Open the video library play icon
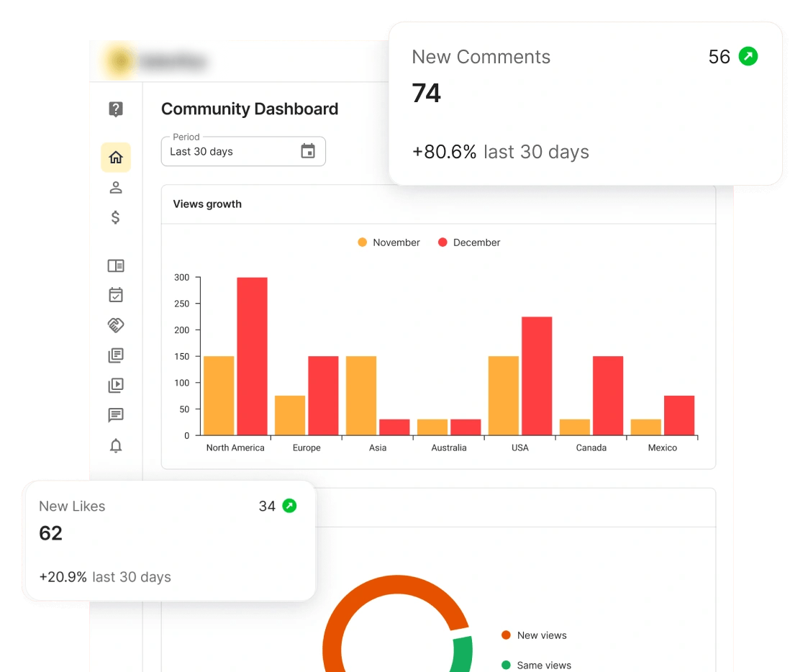 click(116, 386)
